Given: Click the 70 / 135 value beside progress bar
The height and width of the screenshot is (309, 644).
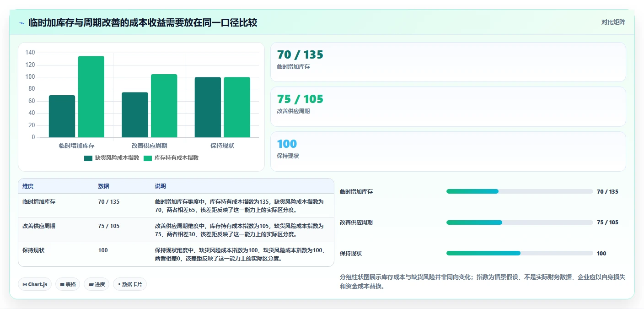Looking at the screenshot, I should 607,192.
